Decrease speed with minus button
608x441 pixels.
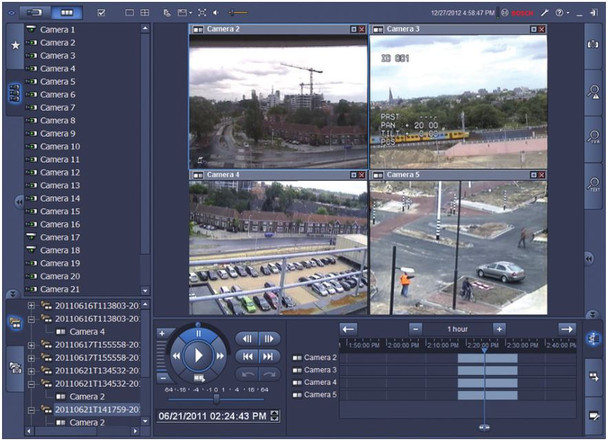click(162, 378)
